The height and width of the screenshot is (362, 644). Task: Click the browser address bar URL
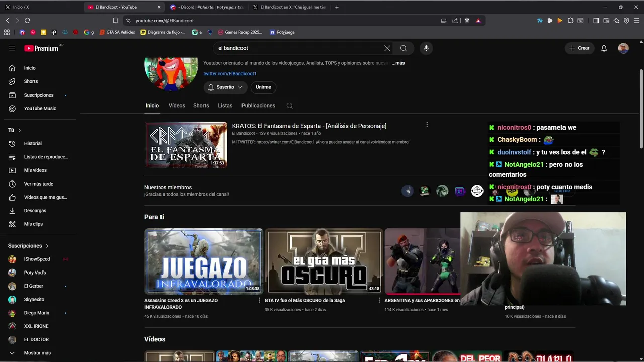[x=165, y=21]
